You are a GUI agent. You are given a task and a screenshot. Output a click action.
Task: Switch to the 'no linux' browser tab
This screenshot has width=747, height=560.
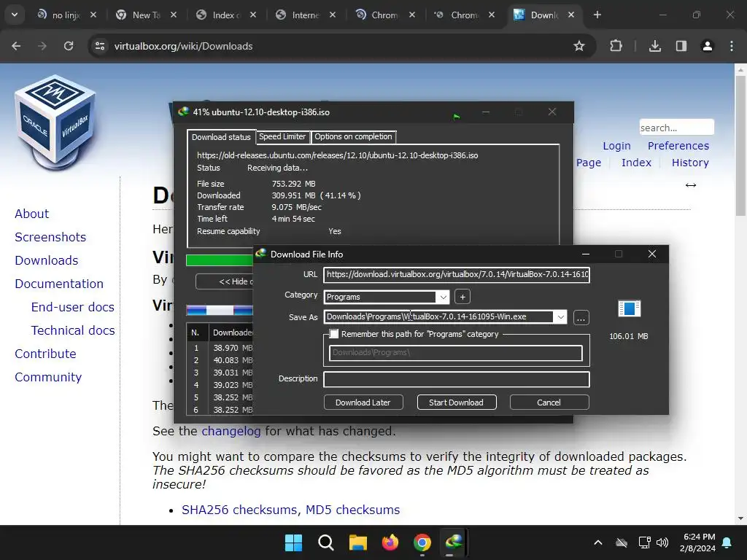point(66,15)
